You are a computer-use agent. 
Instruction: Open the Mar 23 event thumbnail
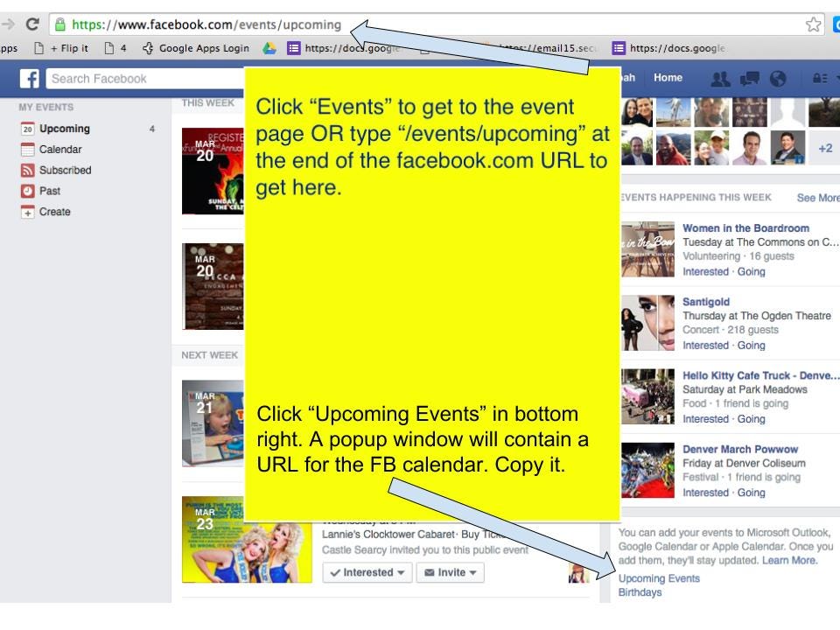coord(247,540)
